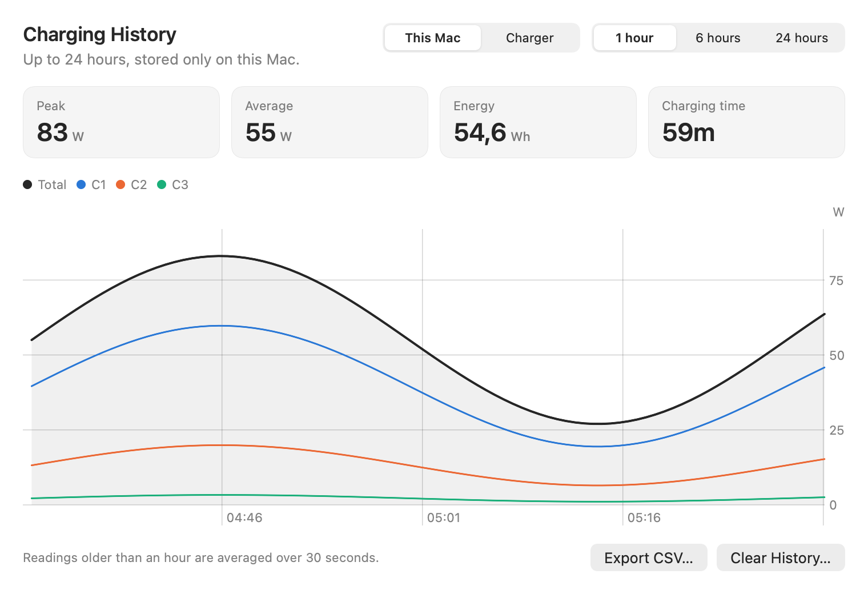The image size is (868, 594).
Task: Click the 75 axis value
Action: click(836, 280)
